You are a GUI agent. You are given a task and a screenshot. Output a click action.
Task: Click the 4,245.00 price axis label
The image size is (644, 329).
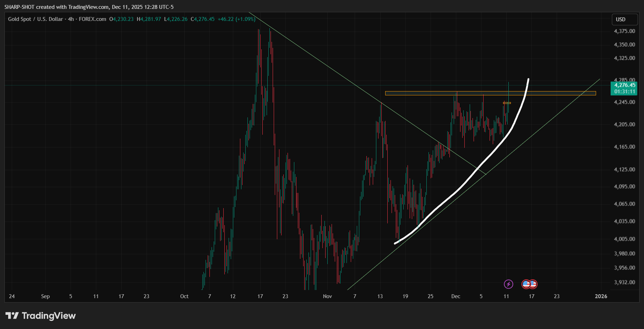point(624,102)
